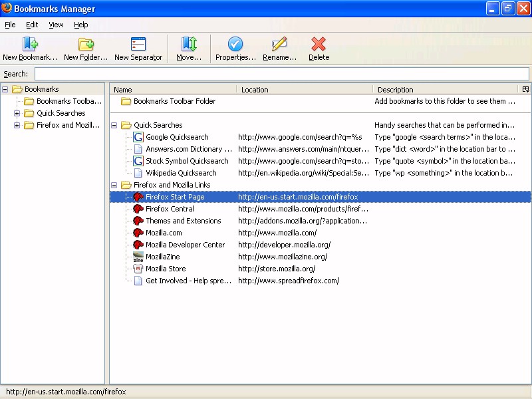Click the New Bookmark toolbar icon
This screenshot has height=399, width=532.
coord(30,44)
